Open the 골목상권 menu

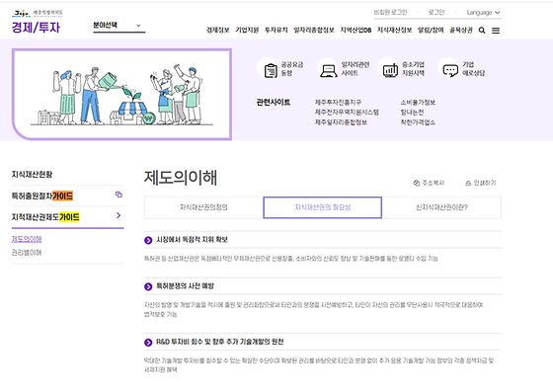460,31
